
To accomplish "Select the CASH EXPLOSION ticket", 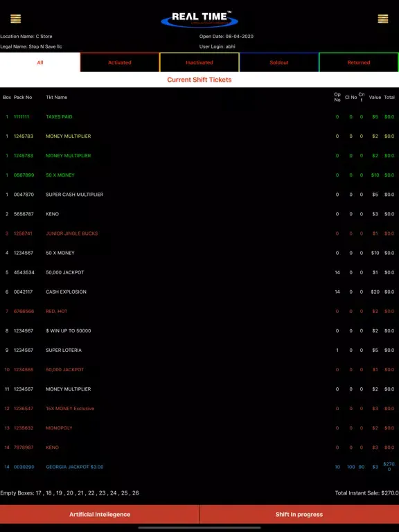I will (x=199, y=292).
